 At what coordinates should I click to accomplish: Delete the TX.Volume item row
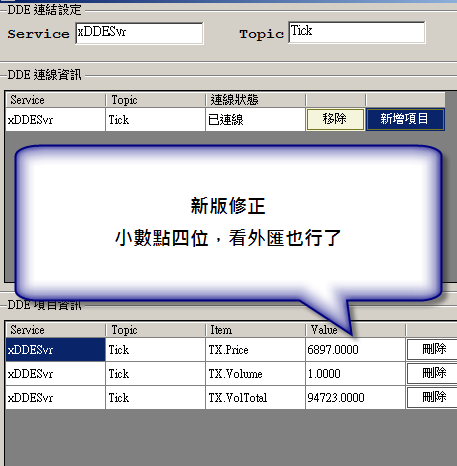(x=433, y=373)
